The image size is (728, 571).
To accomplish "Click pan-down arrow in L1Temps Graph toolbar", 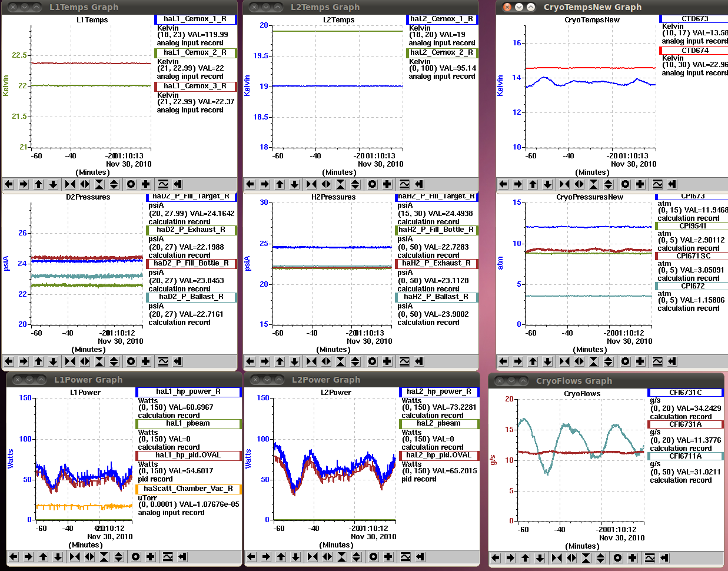I will point(53,184).
